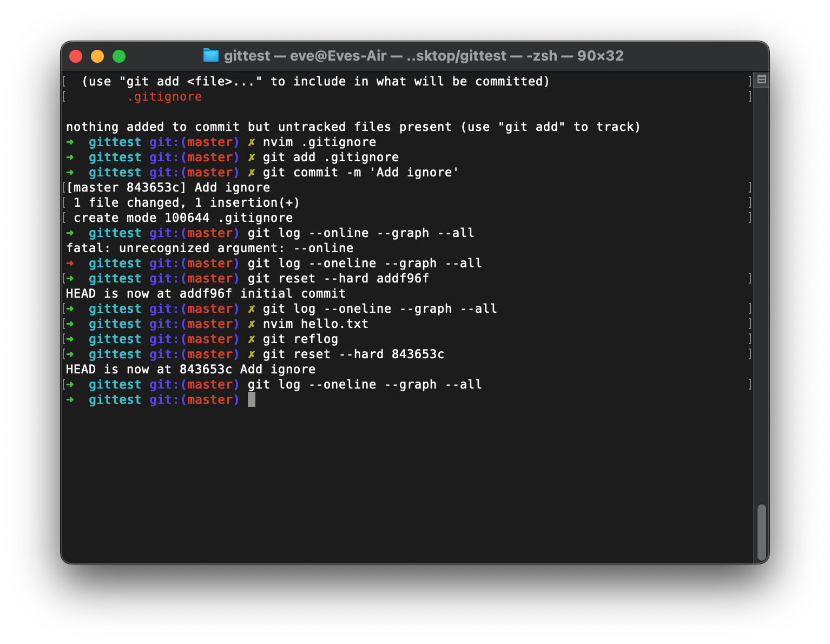The height and width of the screenshot is (644, 830).
Task: Click '(use "git add <file>..."' hint line
Action: tap(316, 82)
